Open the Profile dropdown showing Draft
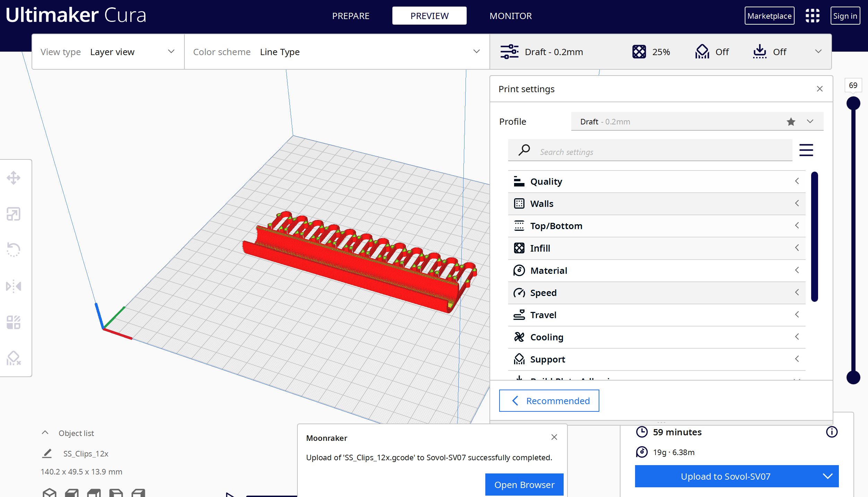The height and width of the screenshot is (497, 868). pyautogui.click(x=697, y=122)
